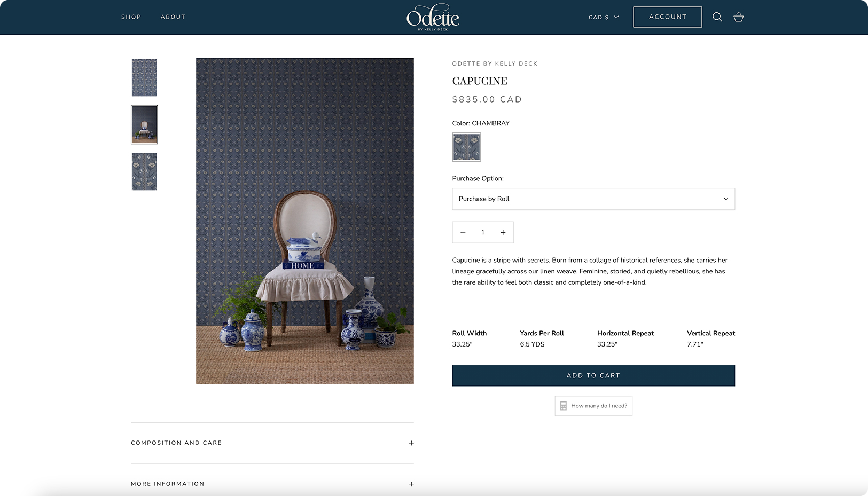Screen dimensions: 868x496
Task: Show the close-up floral thumbnail
Action: (144, 171)
